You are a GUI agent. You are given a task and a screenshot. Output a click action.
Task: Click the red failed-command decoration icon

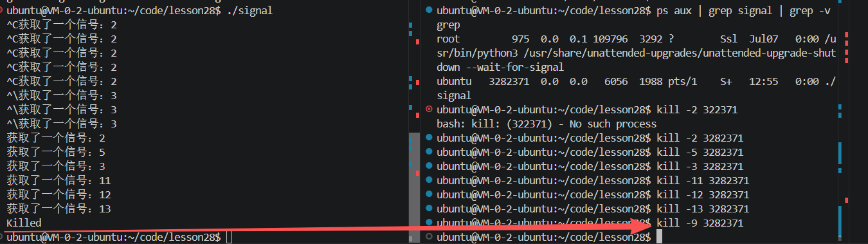429,109
